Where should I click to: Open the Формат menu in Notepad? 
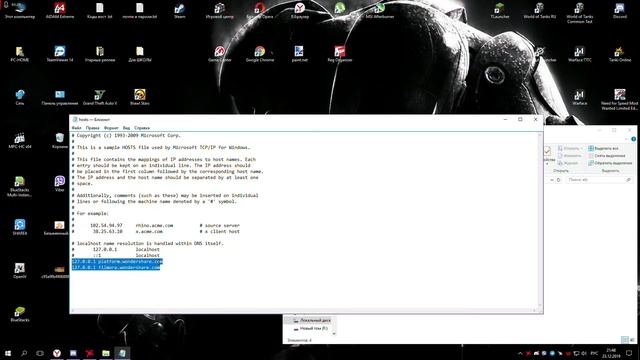tap(111, 128)
